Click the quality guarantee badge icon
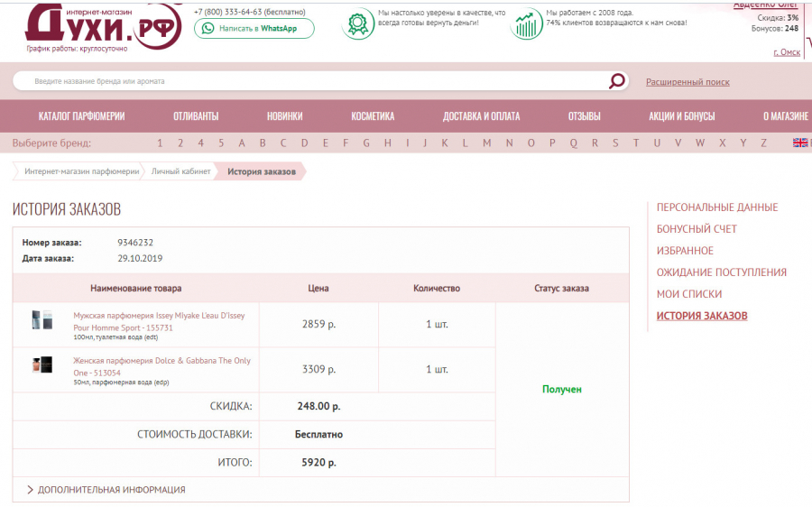The width and height of the screenshot is (812, 507). click(358, 24)
